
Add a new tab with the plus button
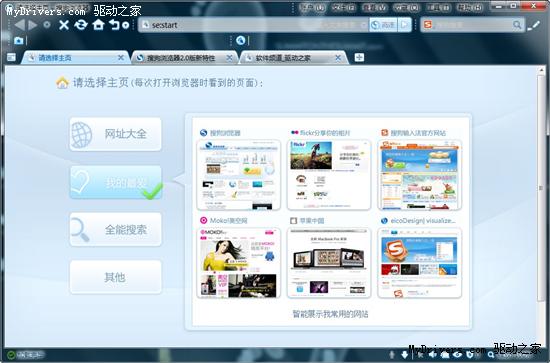pos(359,57)
